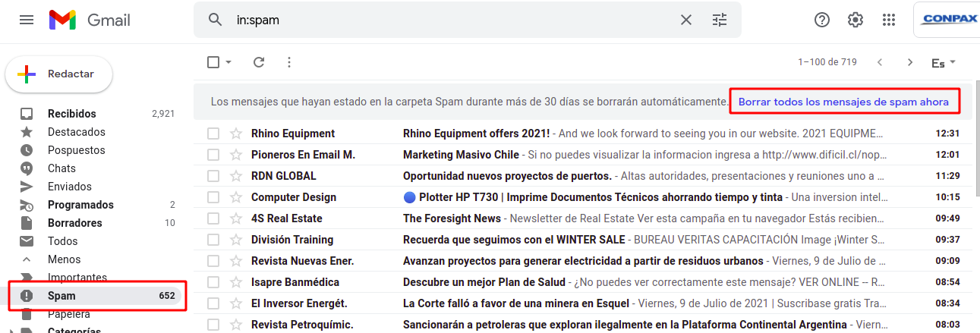The width and height of the screenshot is (980, 333).
Task: Check the 4S Real Estate email
Action: [x=213, y=218]
